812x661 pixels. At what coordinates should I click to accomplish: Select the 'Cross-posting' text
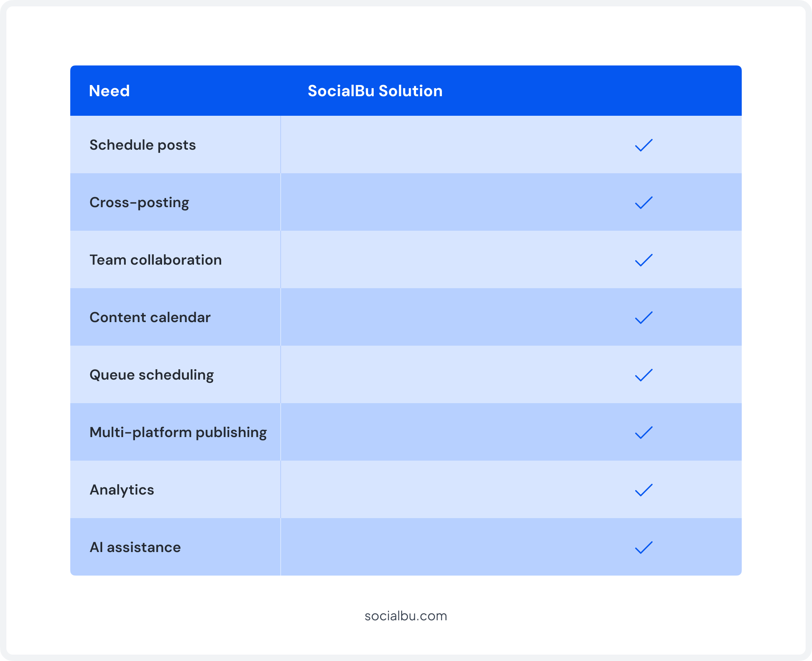139,203
